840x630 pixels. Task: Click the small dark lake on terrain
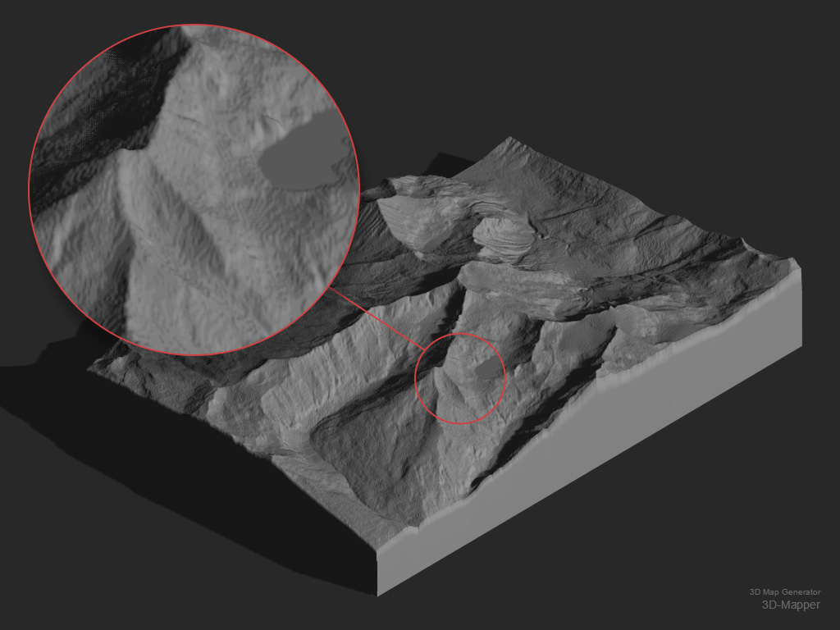[x=488, y=368]
